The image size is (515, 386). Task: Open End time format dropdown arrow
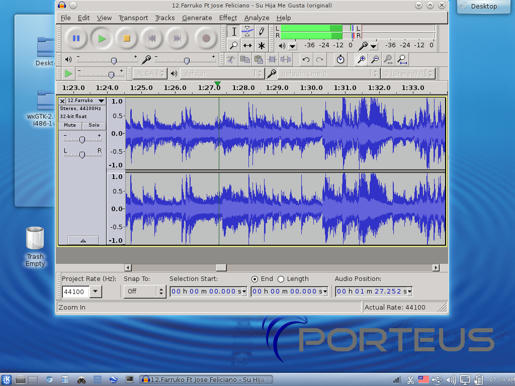click(325, 291)
